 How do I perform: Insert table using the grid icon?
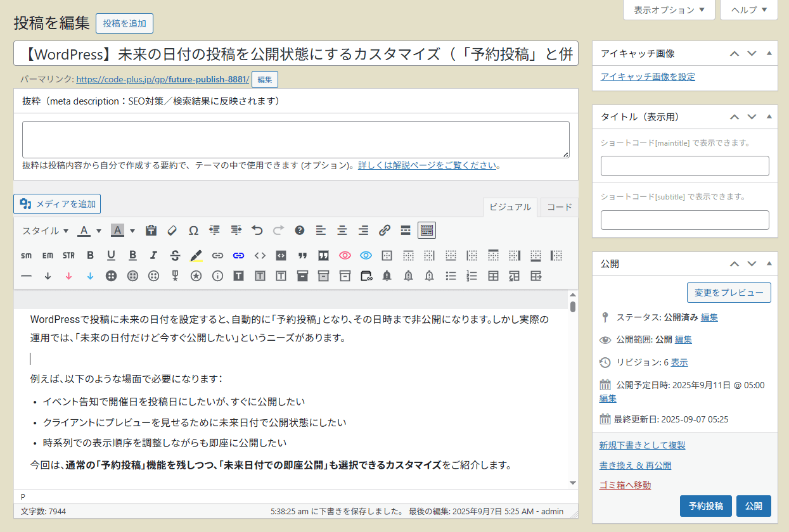point(493,276)
